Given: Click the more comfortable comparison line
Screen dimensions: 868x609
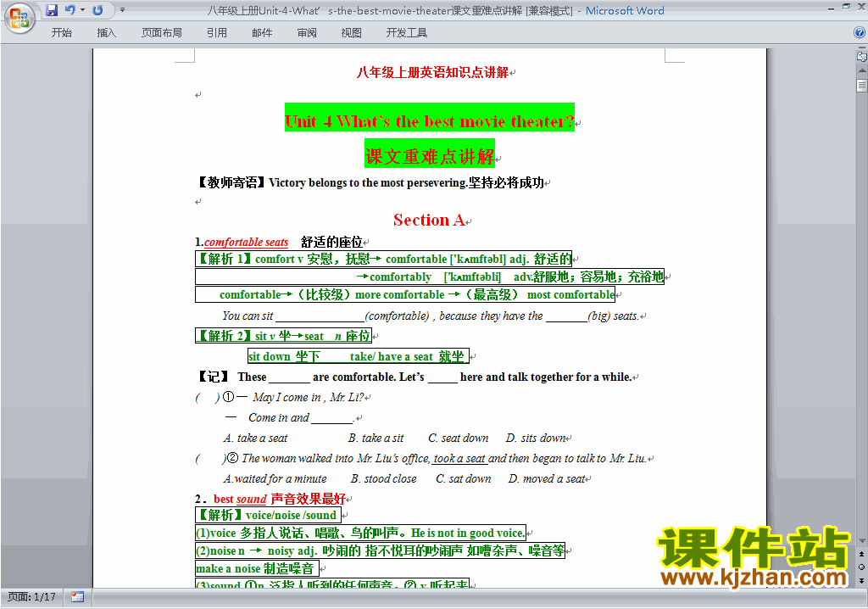Looking at the screenshot, I should tap(405, 294).
